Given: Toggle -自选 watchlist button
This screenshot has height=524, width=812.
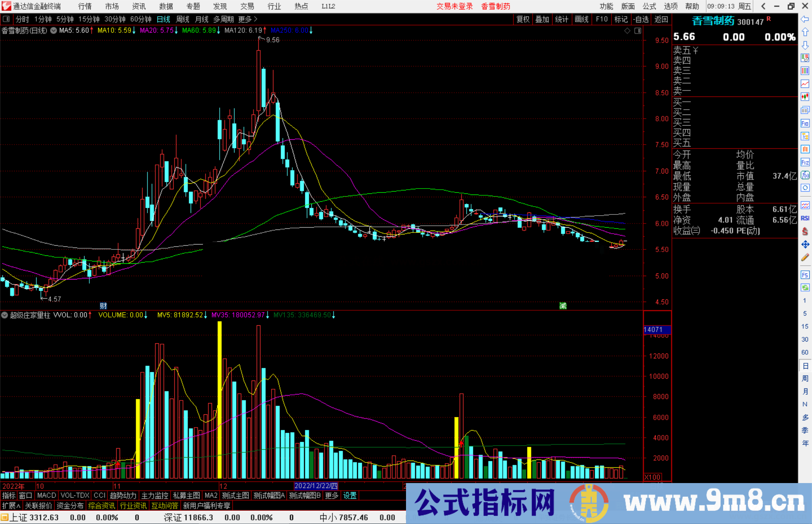Looking at the screenshot, I should (x=641, y=19).
